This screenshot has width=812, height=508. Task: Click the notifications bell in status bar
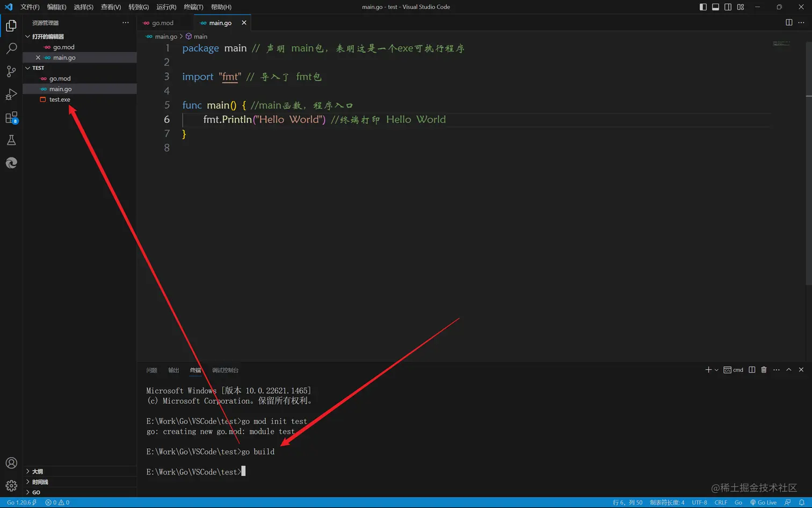point(802,503)
